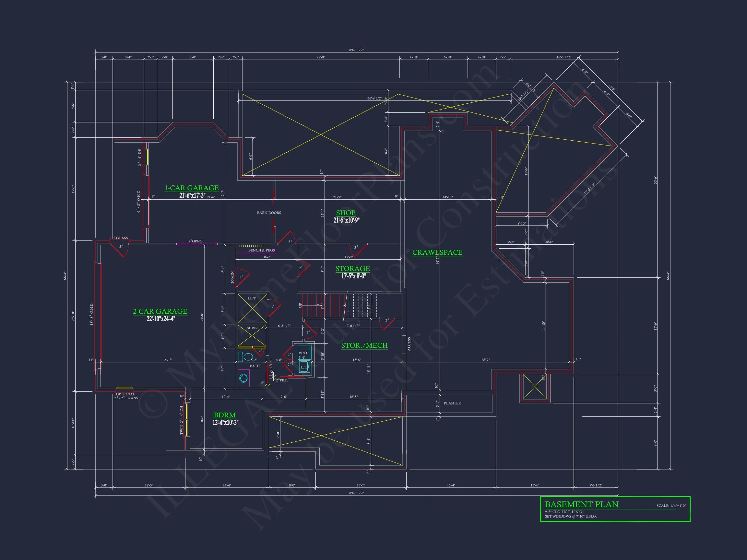This screenshot has height=560, width=747.
Task: Click the SHWR. shower symbol
Action: click(x=252, y=335)
